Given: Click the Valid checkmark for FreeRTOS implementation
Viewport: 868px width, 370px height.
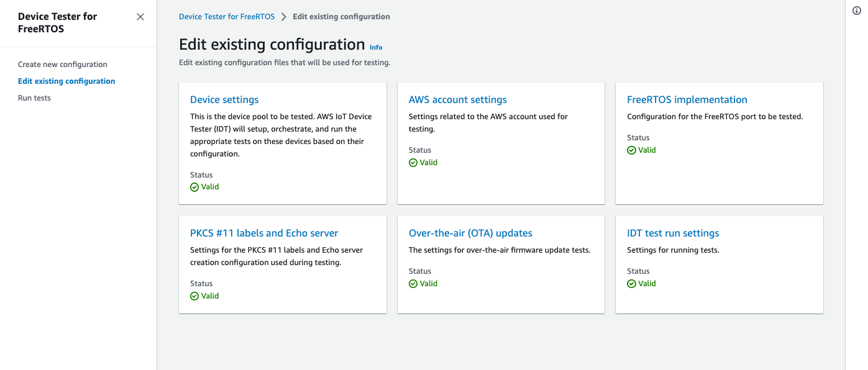Looking at the screenshot, I should pyautogui.click(x=630, y=150).
